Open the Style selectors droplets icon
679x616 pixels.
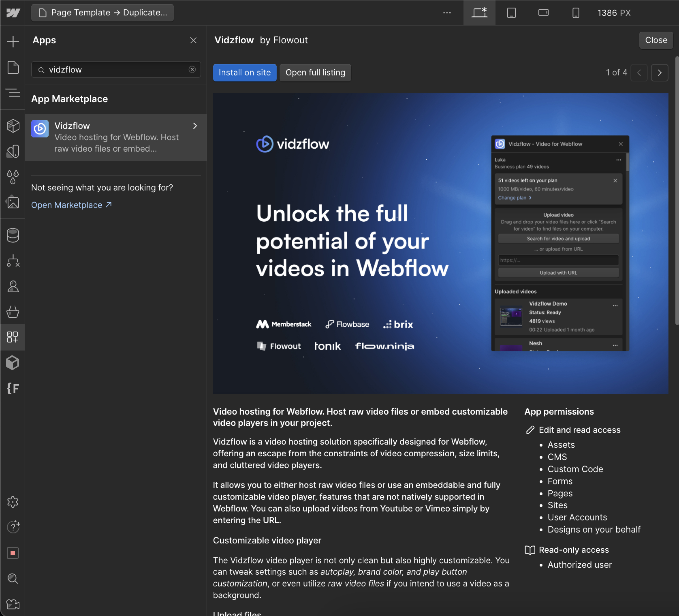(x=13, y=177)
